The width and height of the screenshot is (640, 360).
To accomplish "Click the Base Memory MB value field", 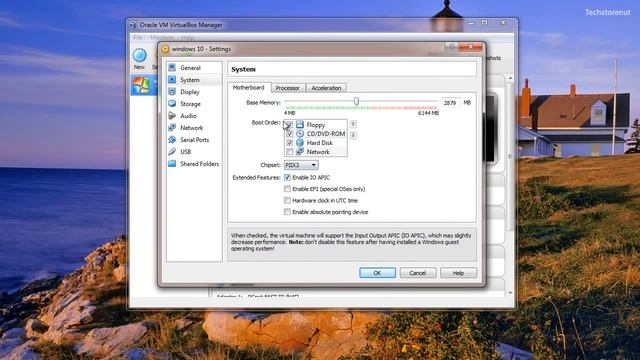I will pos(451,102).
